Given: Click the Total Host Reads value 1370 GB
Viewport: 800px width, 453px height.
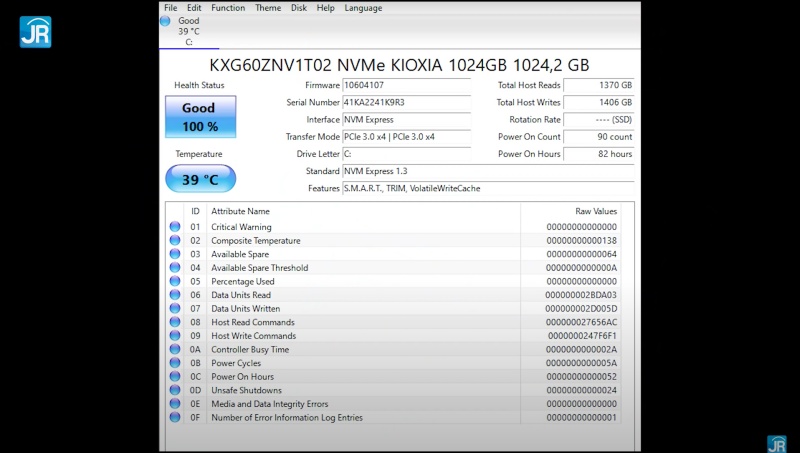Looking at the screenshot, I should pos(599,85).
